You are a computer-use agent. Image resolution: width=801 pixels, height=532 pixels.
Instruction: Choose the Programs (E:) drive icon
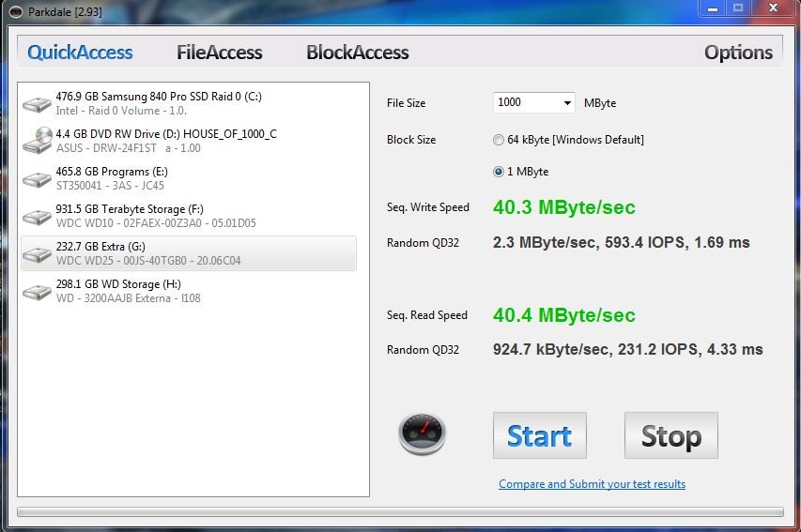[x=37, y=180]
